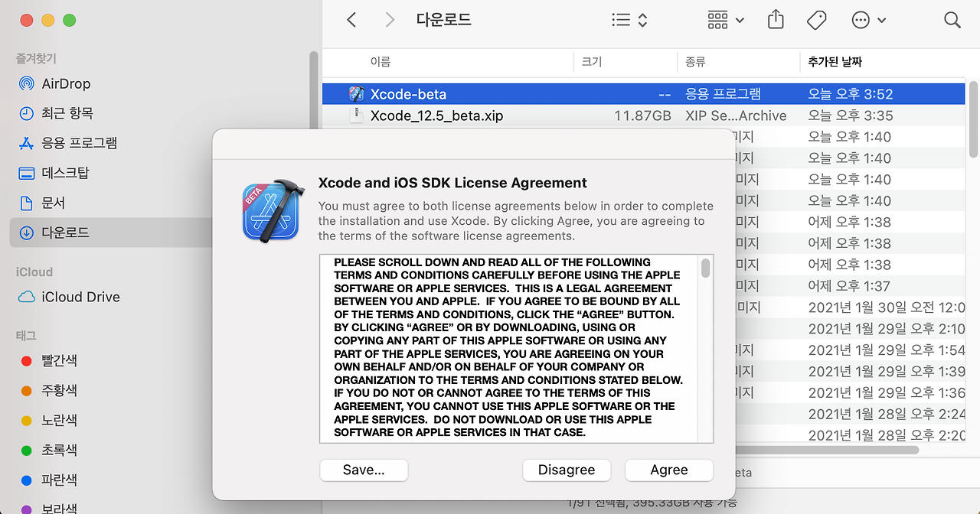Click the green zoom window button
The height and width of the screenshot is (514, 980).
[x=69, y=20]
